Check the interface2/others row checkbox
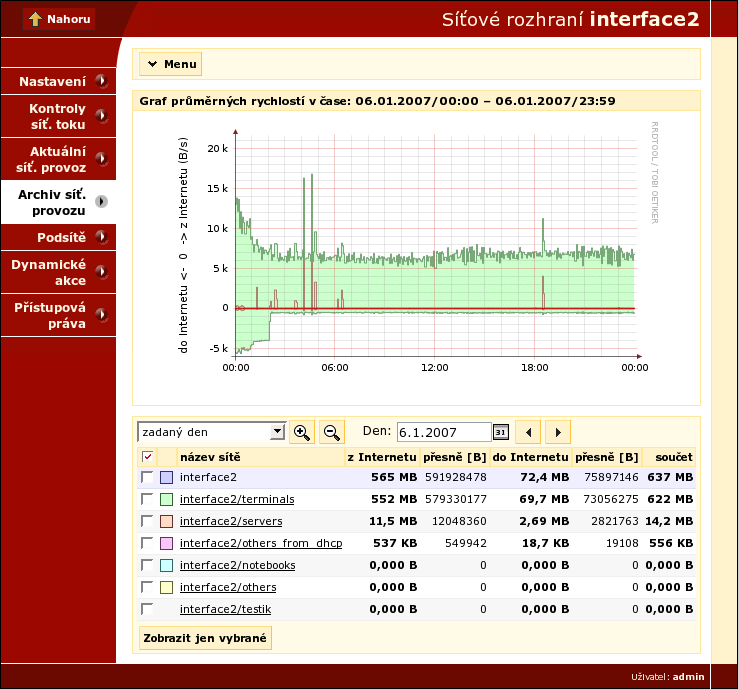This screenshot has height=690, width=739. coord(147,587)
